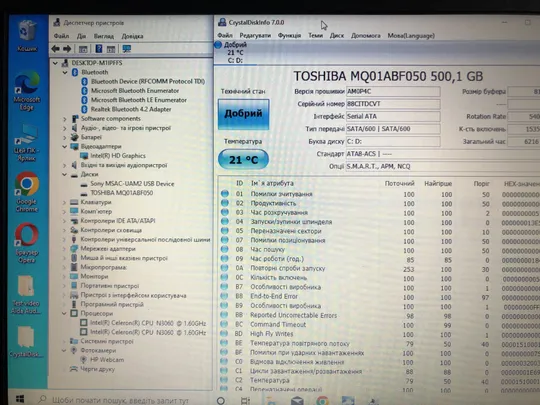Open Task View on taskbar

245,401
